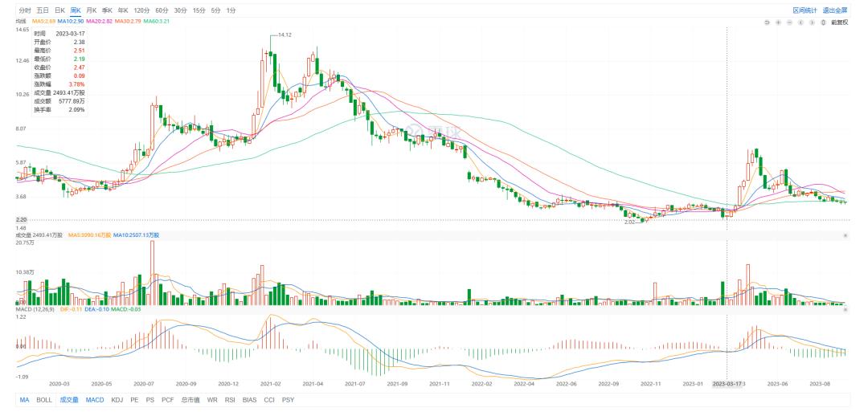Click the scroll chart right icon

812,22
